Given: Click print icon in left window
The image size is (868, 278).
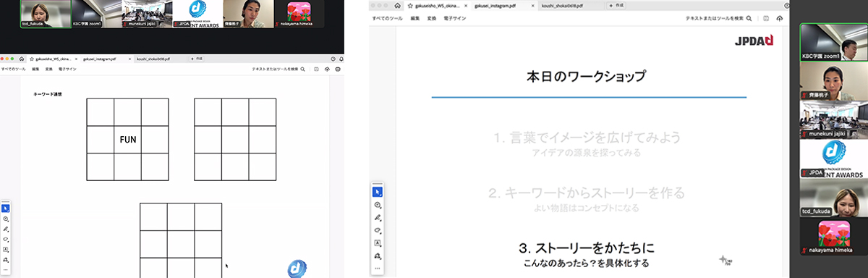Looking at the screenshot, I should click(x=337, y=69).
